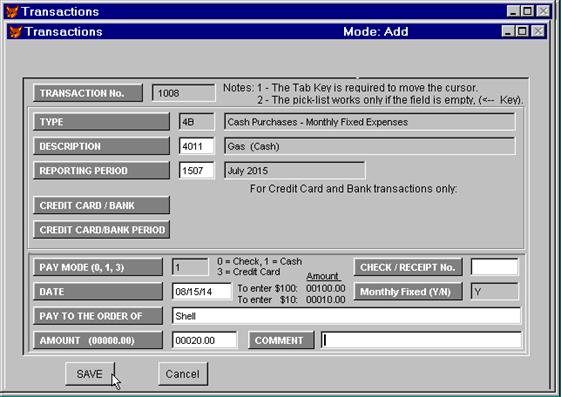This screenshot has height=397, width=561.
Task: Click the July 2015 period field
Action: pos(294,171)
